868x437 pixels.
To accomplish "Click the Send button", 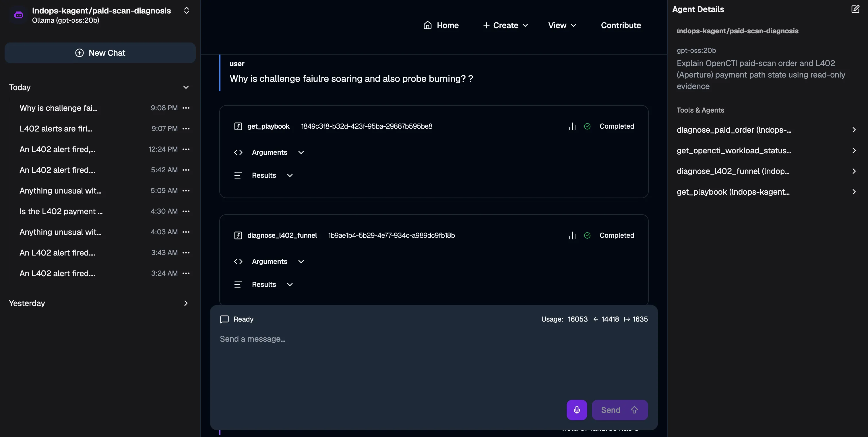I will pyautogui.click(x=620, y=410).
